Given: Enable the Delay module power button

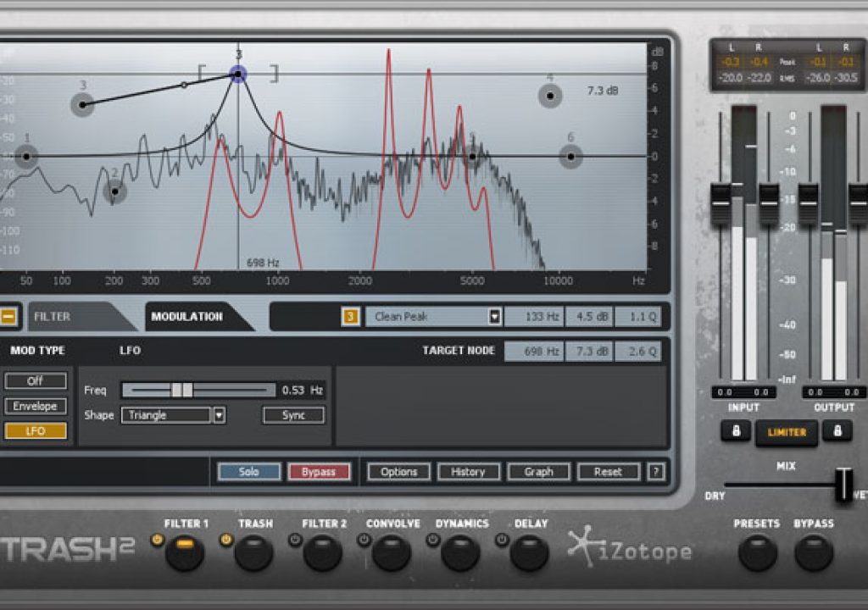Looking at the screenshot, I should pyautogui.click(x=502, y=539).
